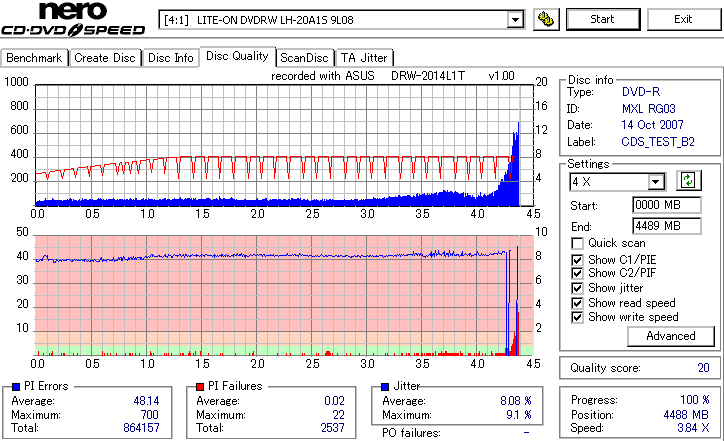724x441 pixels.
Task: Switch to the ScanDisc tab
Action: (304, 58)
